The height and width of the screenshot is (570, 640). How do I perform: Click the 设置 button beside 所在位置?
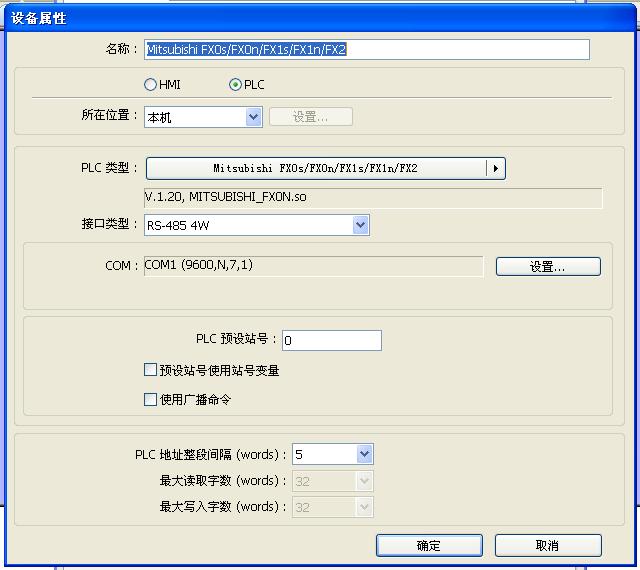[310, 117]
